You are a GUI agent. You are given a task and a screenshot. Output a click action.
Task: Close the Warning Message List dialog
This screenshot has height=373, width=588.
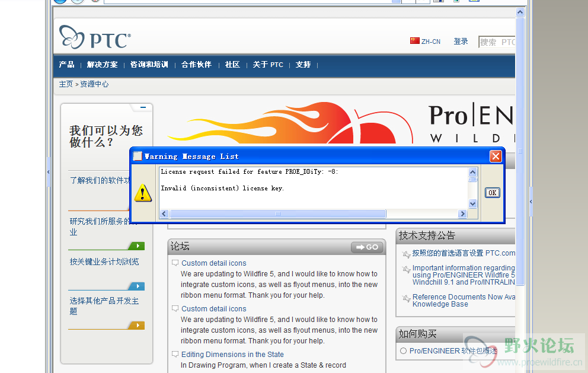[x=496, y=156]
